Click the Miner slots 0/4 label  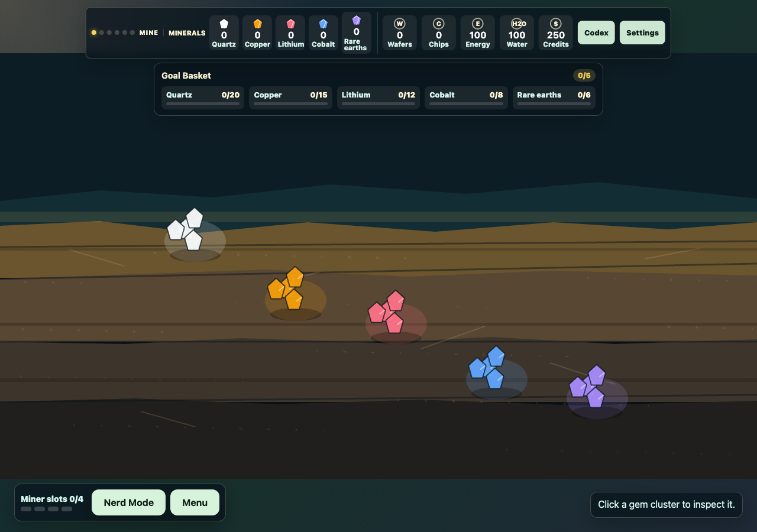pyautogui.click(x=52, y=499)
